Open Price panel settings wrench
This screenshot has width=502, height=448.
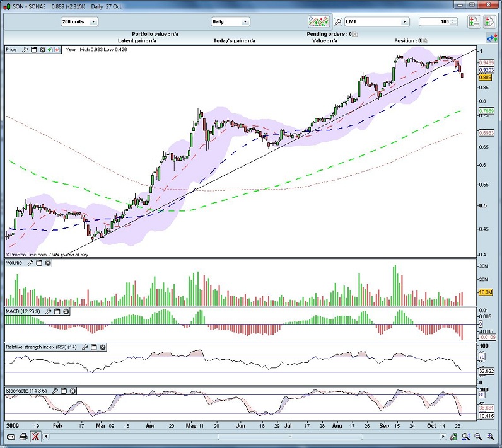click(25, 50)
